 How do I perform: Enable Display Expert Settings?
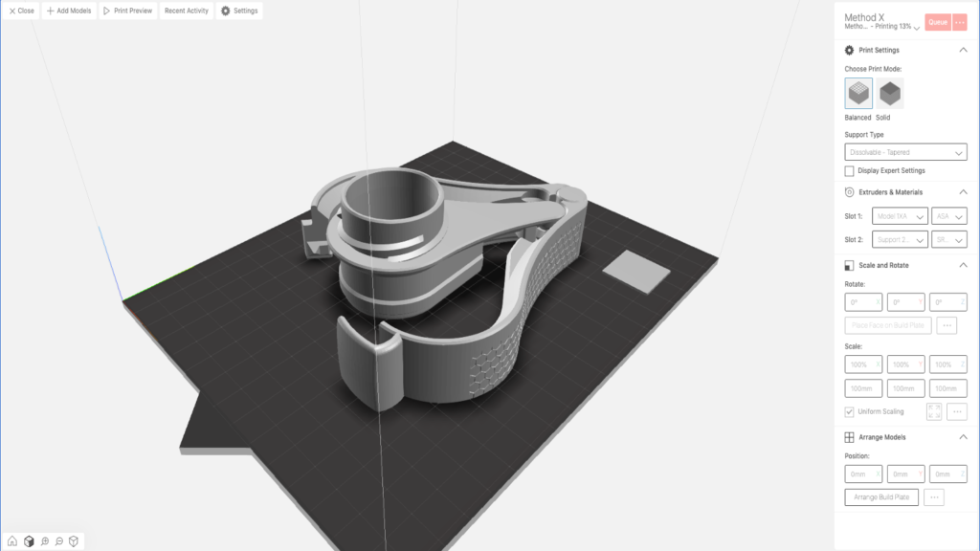pyautogui.click(x=849, y=170)
